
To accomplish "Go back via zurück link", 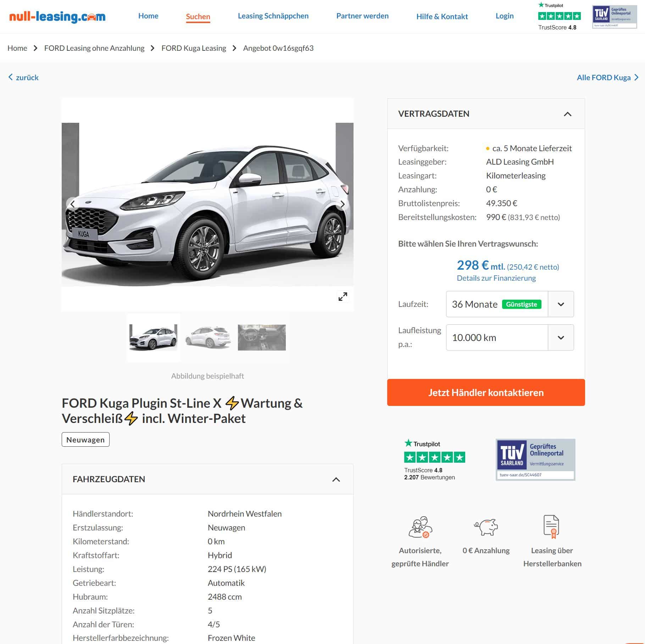I will [x=23, y=77].
